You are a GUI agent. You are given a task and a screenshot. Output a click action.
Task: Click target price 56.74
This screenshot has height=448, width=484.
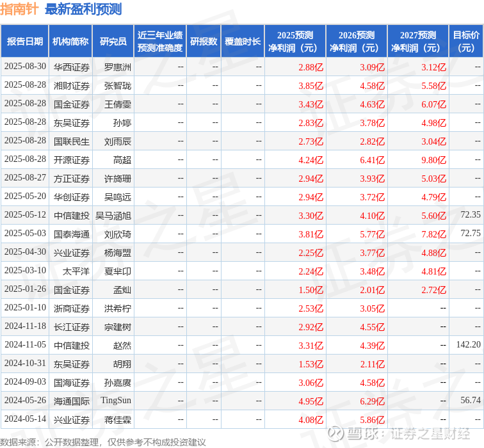(471, 400)
